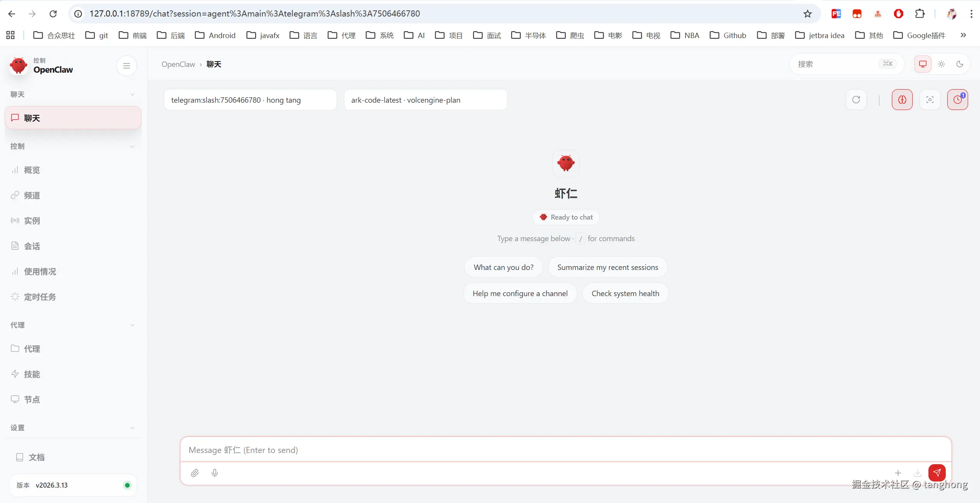Toggle the brain thinking icon button
Viewport: 980px width, 503px height.
(x=902, y=100)
